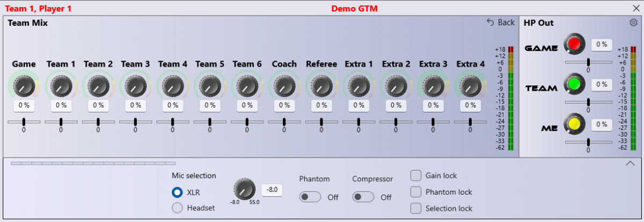Viewport: 644px width, 222px height.
Task: Click the green TEAM knob in HP Out
Action: tap(575, 84)
